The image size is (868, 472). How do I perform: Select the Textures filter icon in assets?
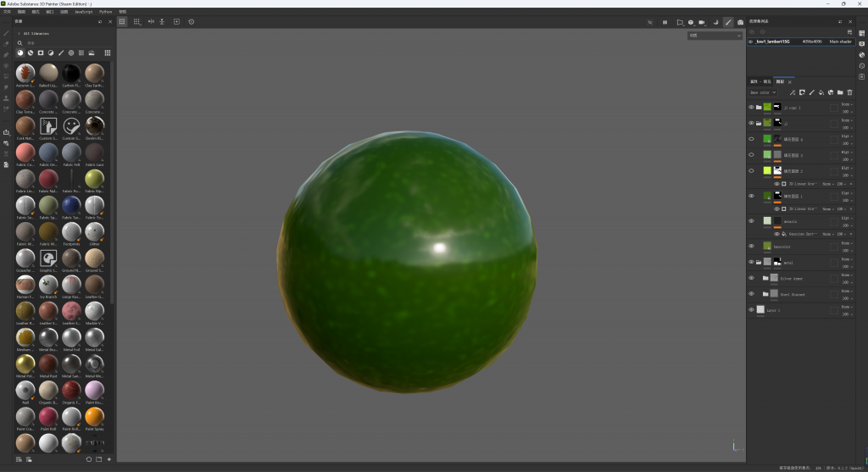(81, 53)
